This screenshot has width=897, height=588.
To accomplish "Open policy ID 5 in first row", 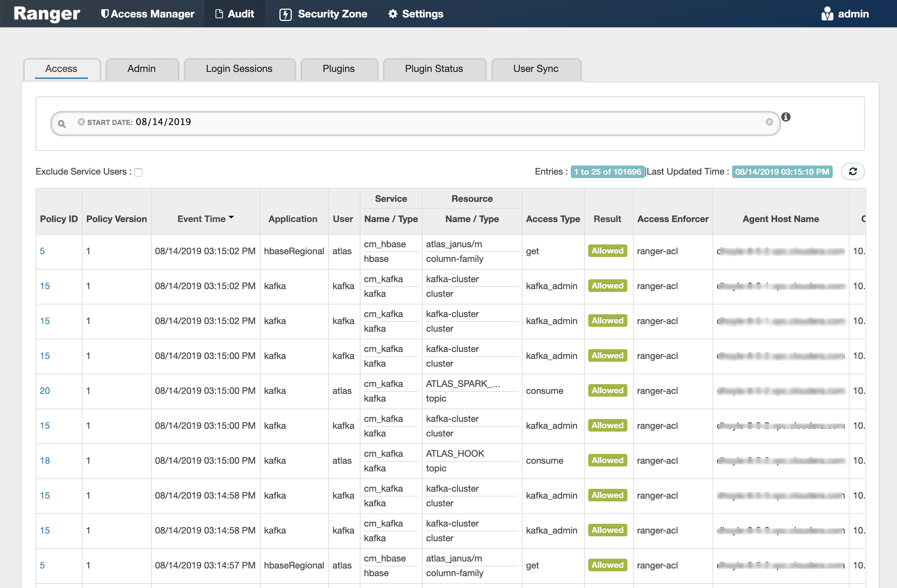I will point(42,251).
